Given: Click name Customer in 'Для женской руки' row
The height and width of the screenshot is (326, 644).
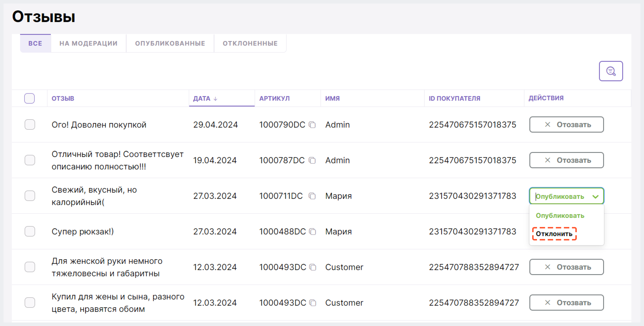Looking at the screenshot, I should click(344, 267).
